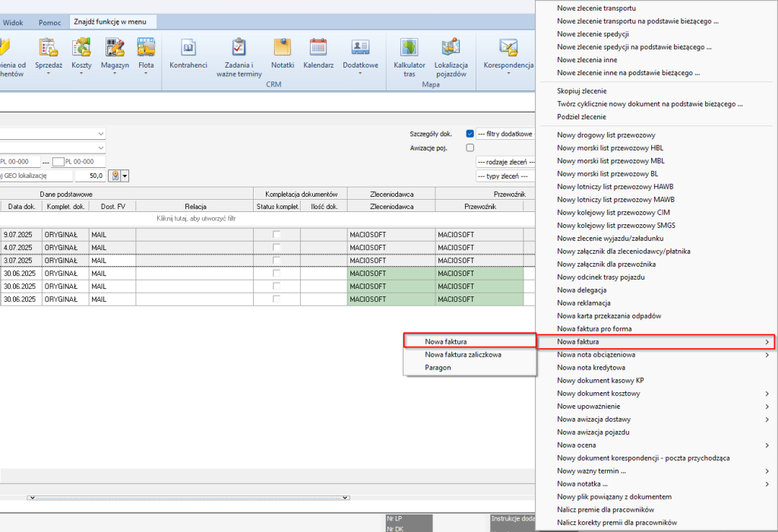Open Lokalizacja pojazdów icon
Image resolution: width=778 pixels, height=532 pixels.
click(451, 49)
